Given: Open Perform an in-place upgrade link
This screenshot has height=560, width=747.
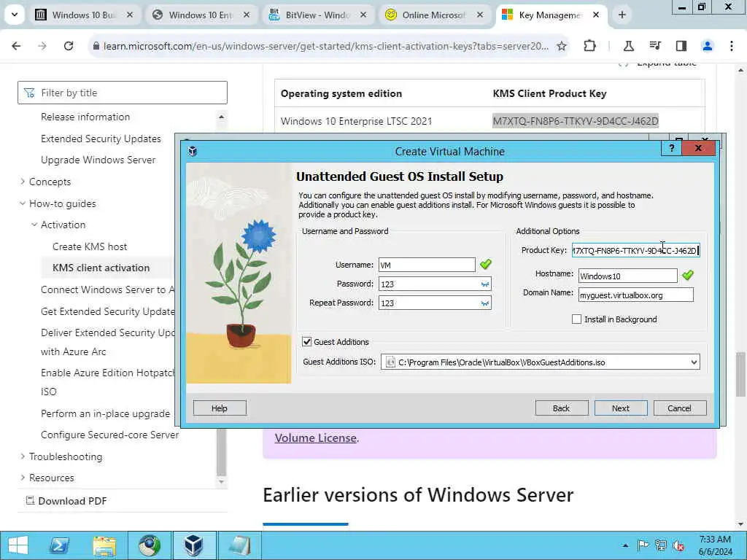Looking at the screenshot, I should 105,413.
